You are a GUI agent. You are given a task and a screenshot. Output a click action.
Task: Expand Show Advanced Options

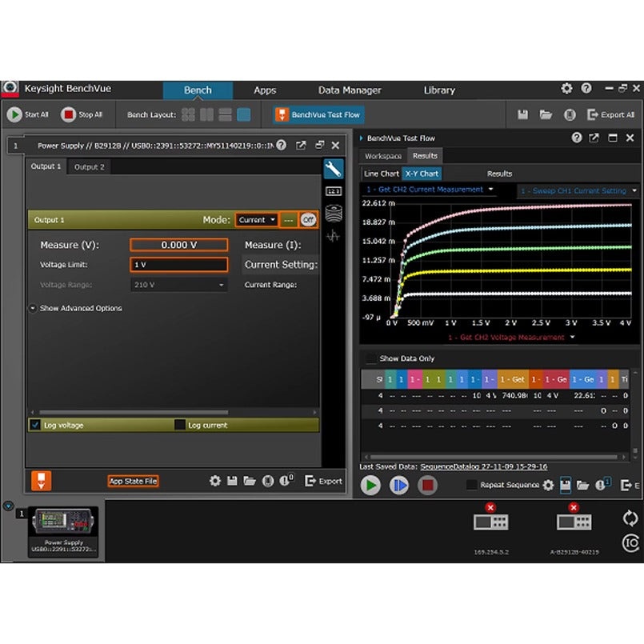pyautogui.click(x=75, y=308)
